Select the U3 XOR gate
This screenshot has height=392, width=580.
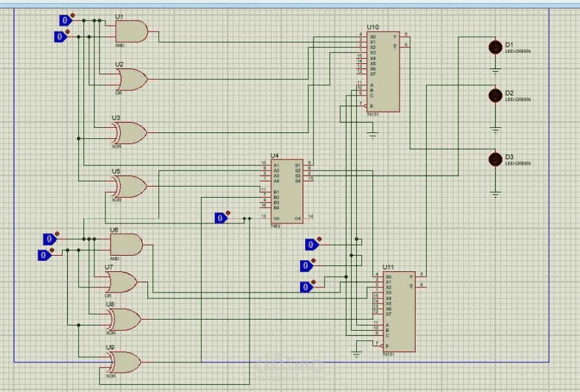click(x=130, y=132)
